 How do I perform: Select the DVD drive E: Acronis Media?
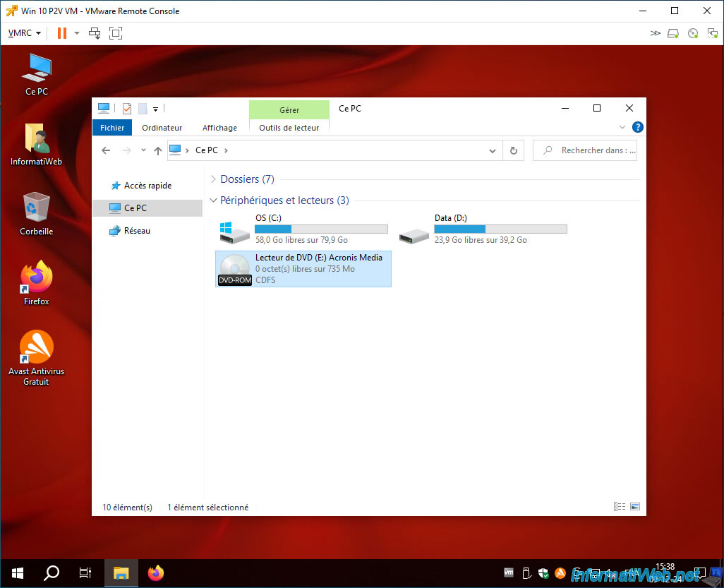tap(303, 269)
